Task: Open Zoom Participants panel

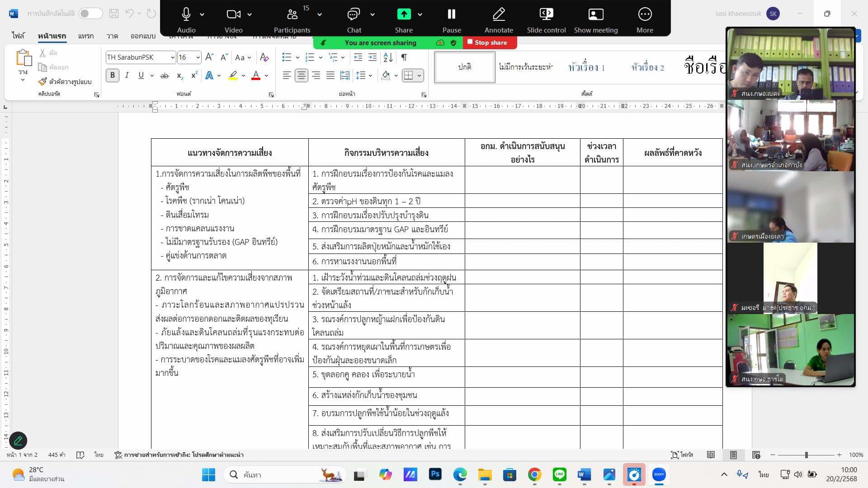Action: 292,20
